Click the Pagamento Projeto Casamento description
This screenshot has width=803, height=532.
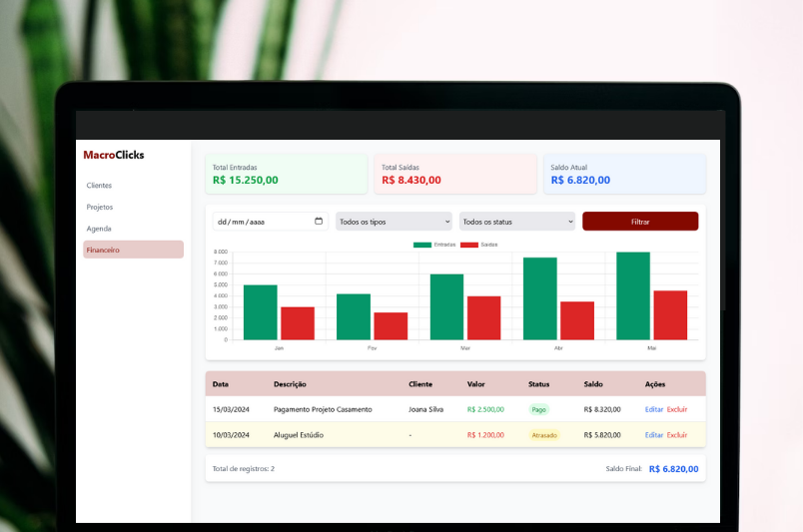323,409
